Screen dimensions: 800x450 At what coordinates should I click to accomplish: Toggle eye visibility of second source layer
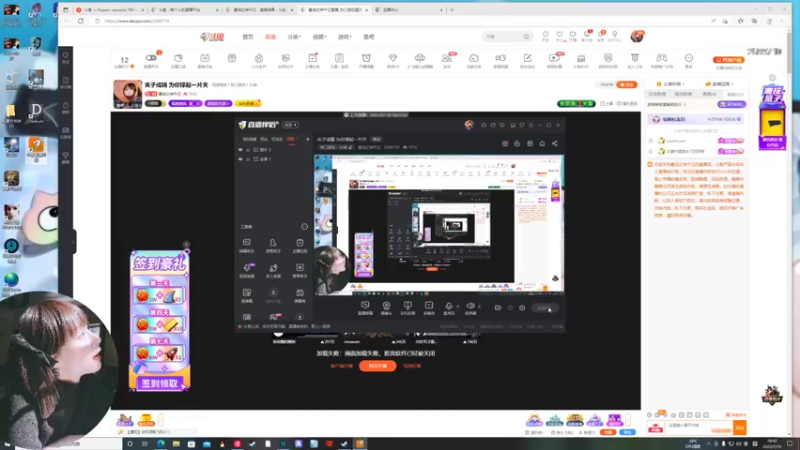click(240, 159)
